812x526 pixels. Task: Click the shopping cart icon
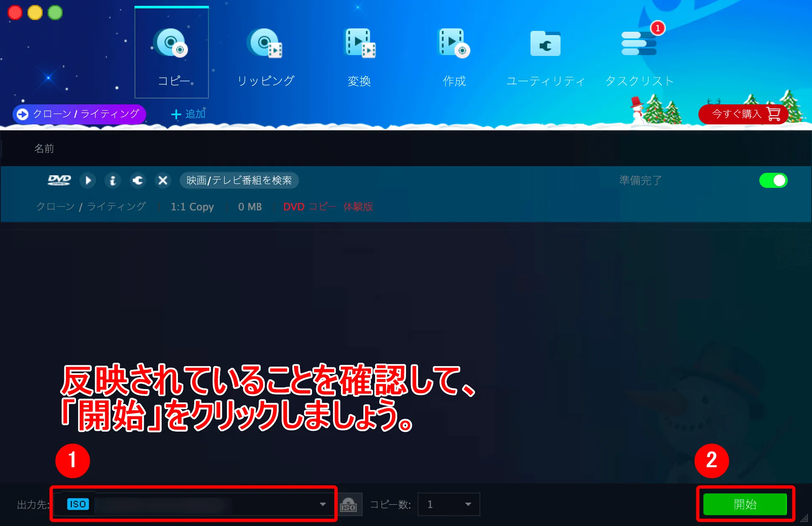(x=774, y=114)
